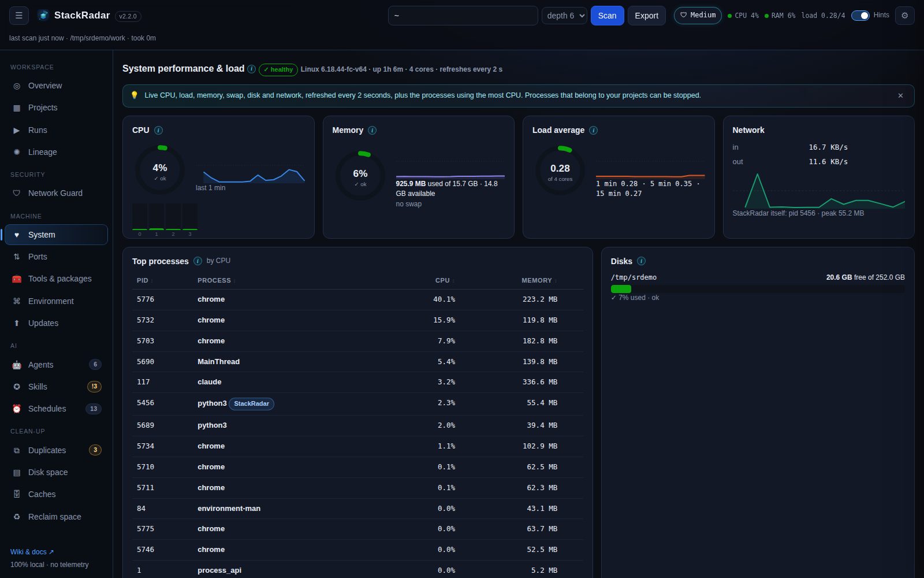Toggle the Hints switch
Image resolution: width=924 pixels, height=578 pixels.
pos(860,16)
